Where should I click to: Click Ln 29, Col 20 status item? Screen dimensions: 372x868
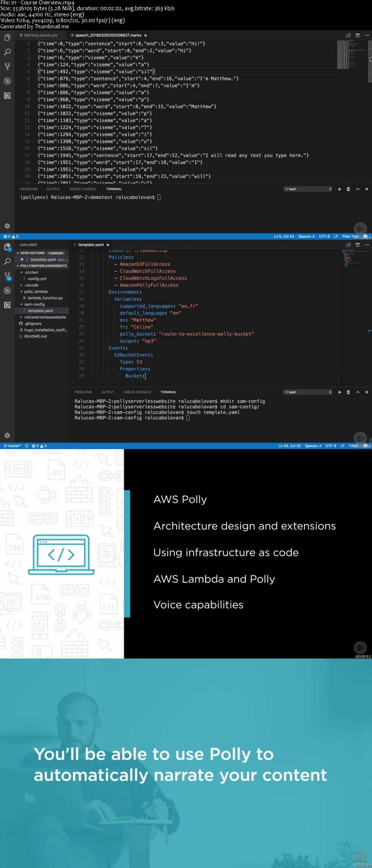pos(290,446)
